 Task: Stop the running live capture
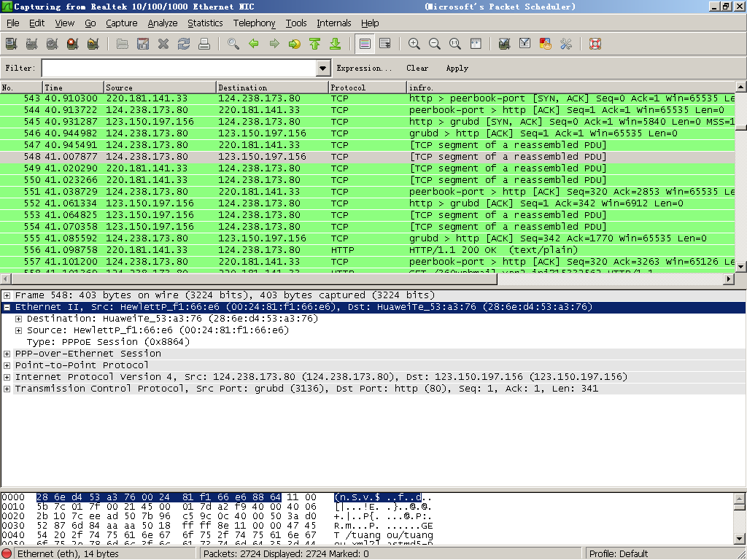72,44
